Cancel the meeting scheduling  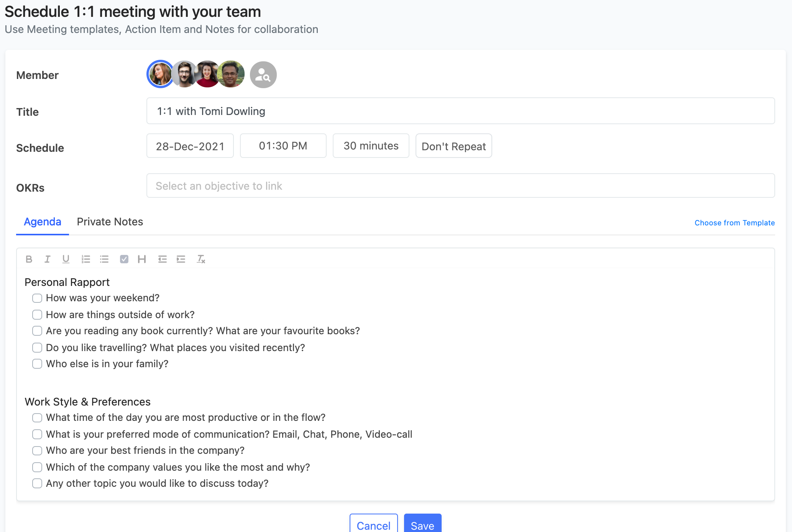coord(373,524)
